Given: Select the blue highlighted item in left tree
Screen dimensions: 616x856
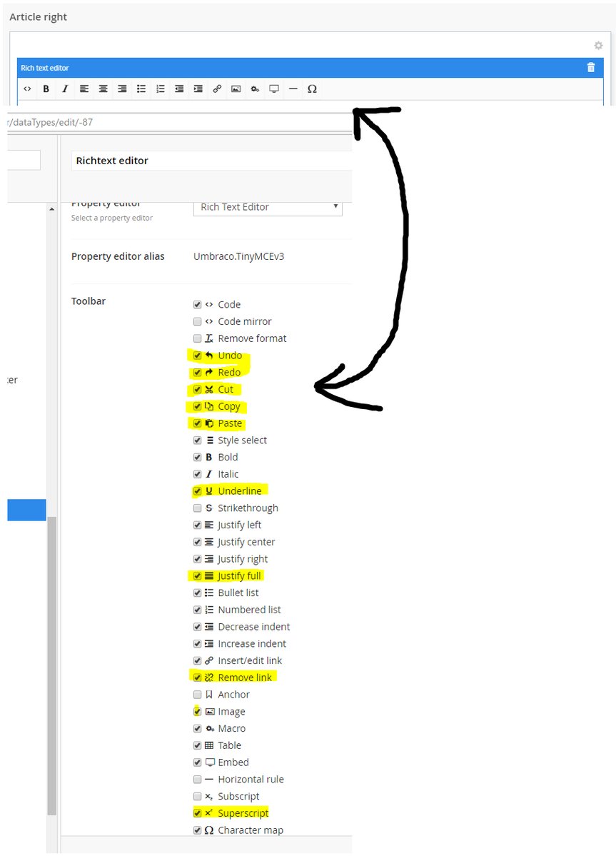Looking at the screenshot, I should pyautogui.click(x=26, y=510).
